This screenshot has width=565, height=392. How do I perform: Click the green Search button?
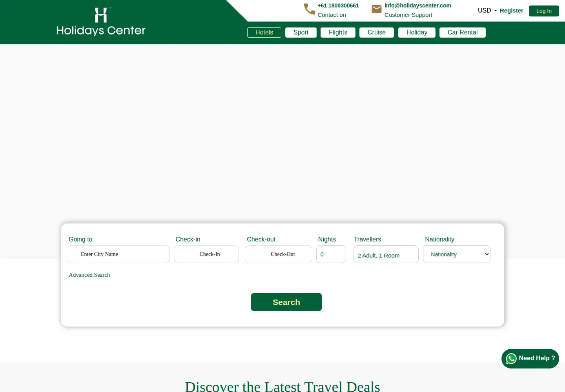tap(286, 302)
